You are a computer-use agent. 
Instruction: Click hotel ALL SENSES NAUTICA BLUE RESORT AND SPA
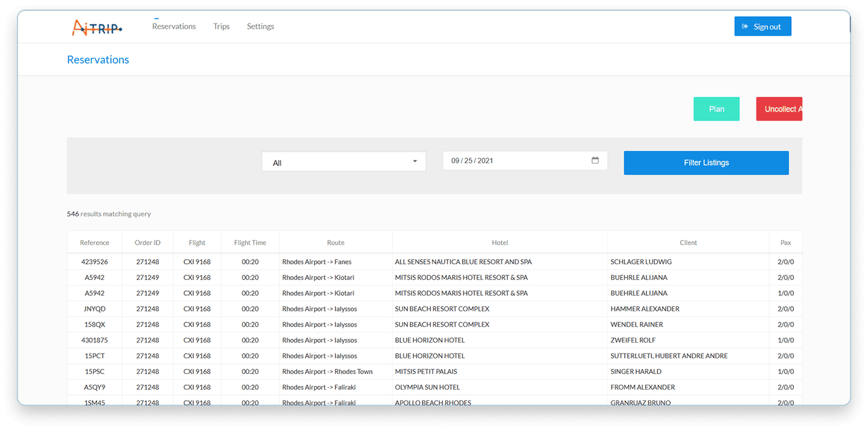pos(463,262)
